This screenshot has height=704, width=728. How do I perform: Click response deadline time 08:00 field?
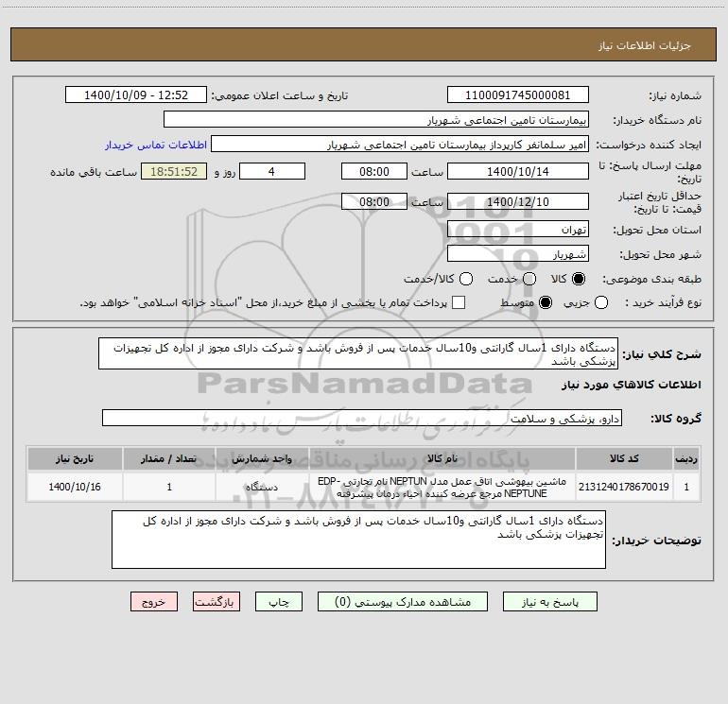pyautogui.click(x=374, y=171)
